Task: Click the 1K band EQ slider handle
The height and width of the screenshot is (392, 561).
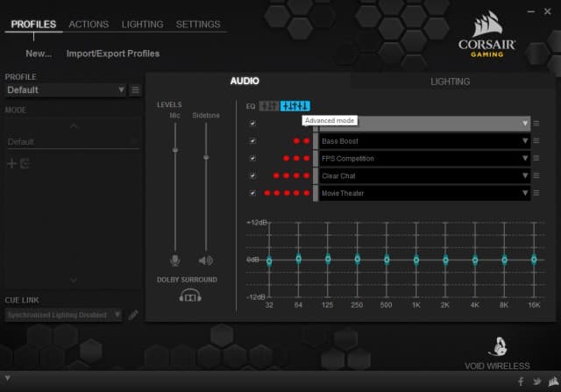Action: tap(416, 260)
